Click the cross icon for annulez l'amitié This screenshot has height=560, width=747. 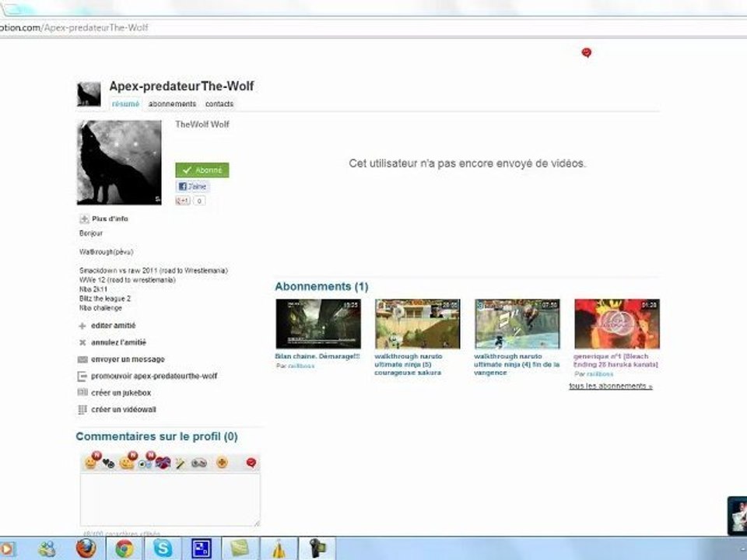[82, 343]
